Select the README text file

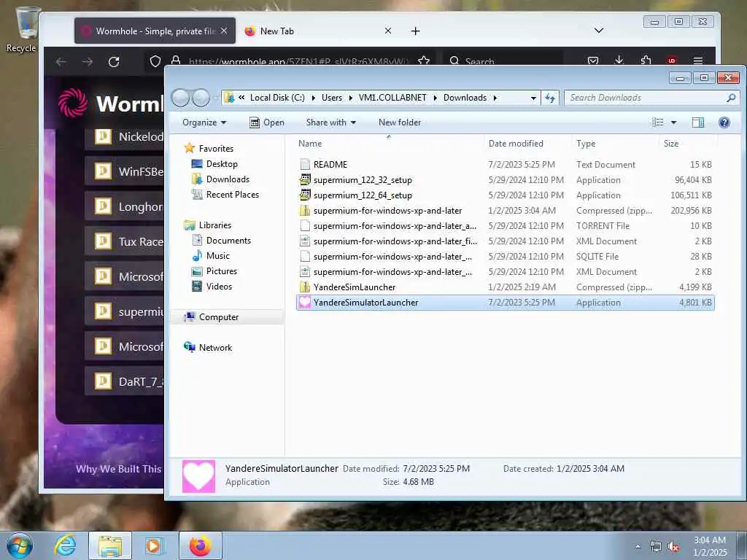pyautogui.click(x=505, y=164)
